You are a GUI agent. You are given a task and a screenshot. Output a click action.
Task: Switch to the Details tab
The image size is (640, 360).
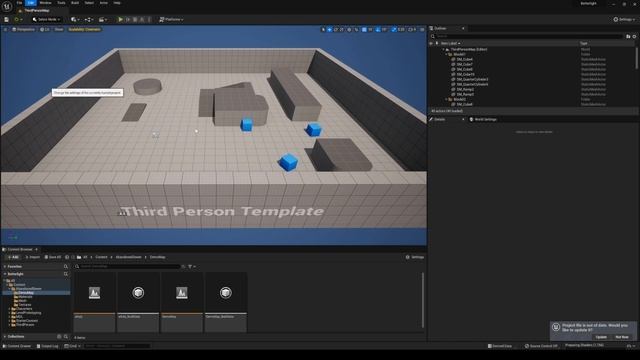[440, 119]
